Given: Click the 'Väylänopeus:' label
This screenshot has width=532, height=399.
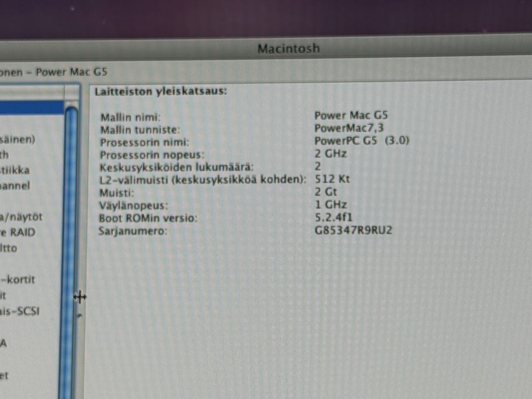Looking at the screenshot, I should click(134, 206).
